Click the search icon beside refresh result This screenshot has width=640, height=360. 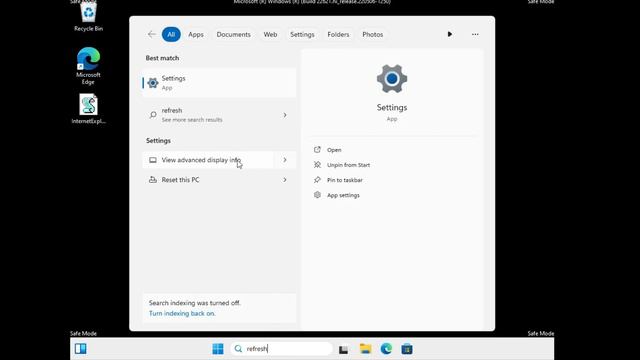click(x=153, y=115)
